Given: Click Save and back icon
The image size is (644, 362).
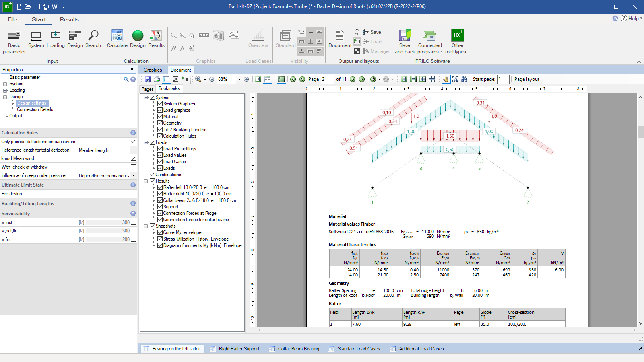Looking at the screenshot, I should [x=405, y=42].
